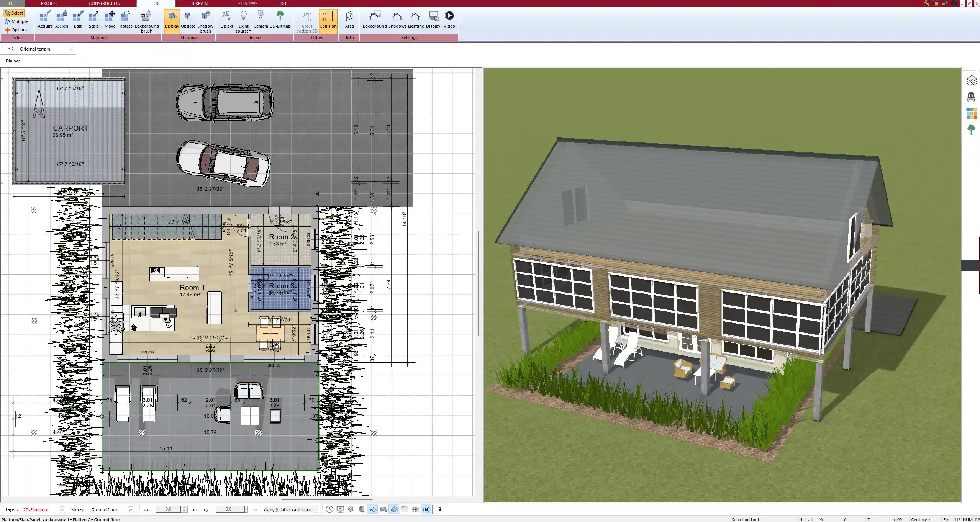The image size is (980, 522).
Task: Insert a Camera into the scene
Action: [x=261, y=18]
